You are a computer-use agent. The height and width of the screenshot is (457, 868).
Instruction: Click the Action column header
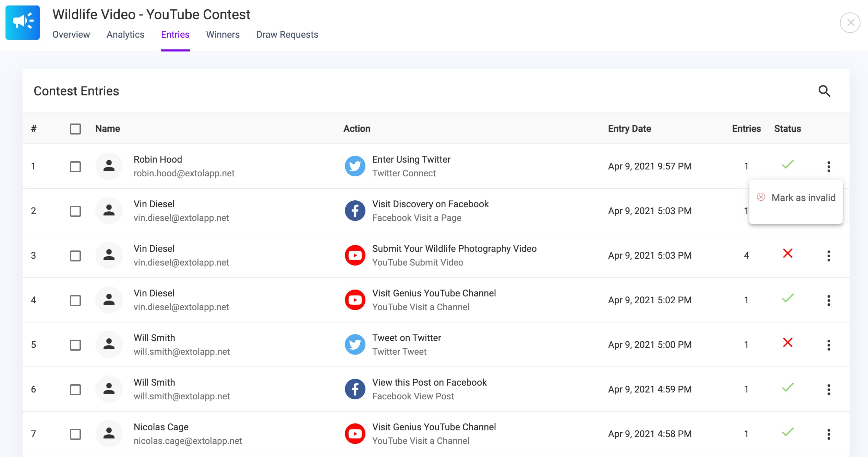[x=357, y=129]
